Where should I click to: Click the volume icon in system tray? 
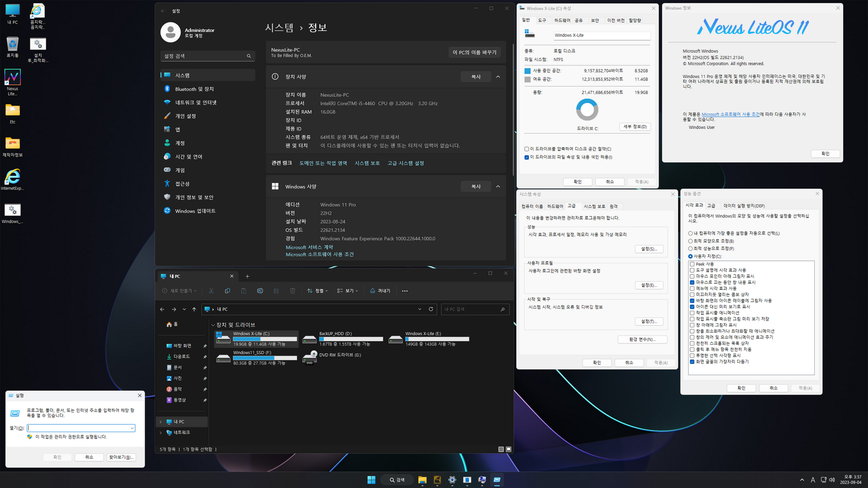[x=832, y=480]
